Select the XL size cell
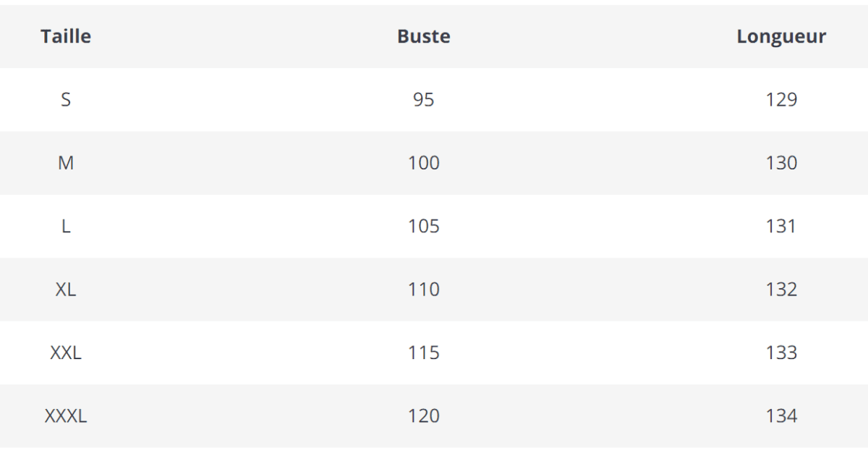868x454 pixels. [x=66, y=290]
